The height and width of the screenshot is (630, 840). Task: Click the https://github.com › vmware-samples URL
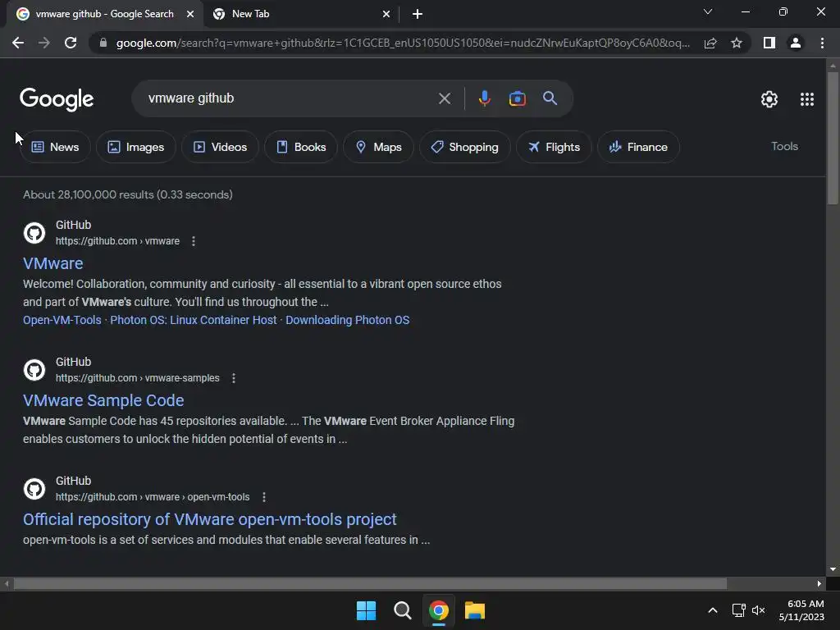138,378
